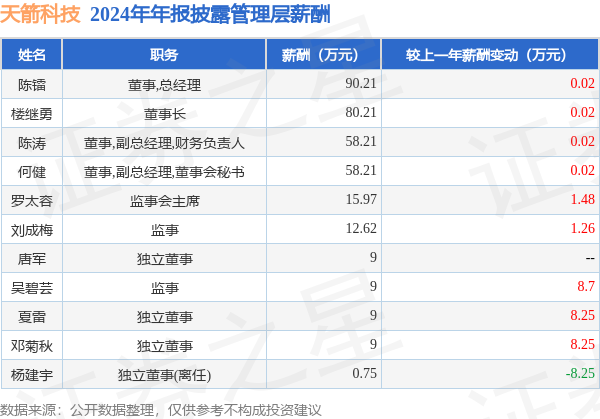The image size is (600, 419).
Task: Click the name cell 夏雷
Action: click(x=32, y=317)
